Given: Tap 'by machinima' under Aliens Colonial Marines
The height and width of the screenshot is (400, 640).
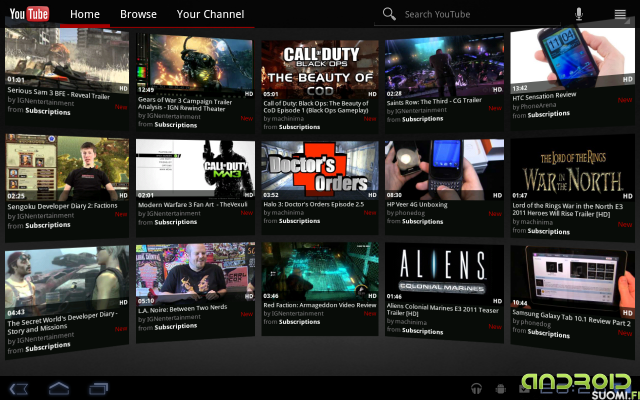Looking at the screenshot, I should tap(407, 322).
